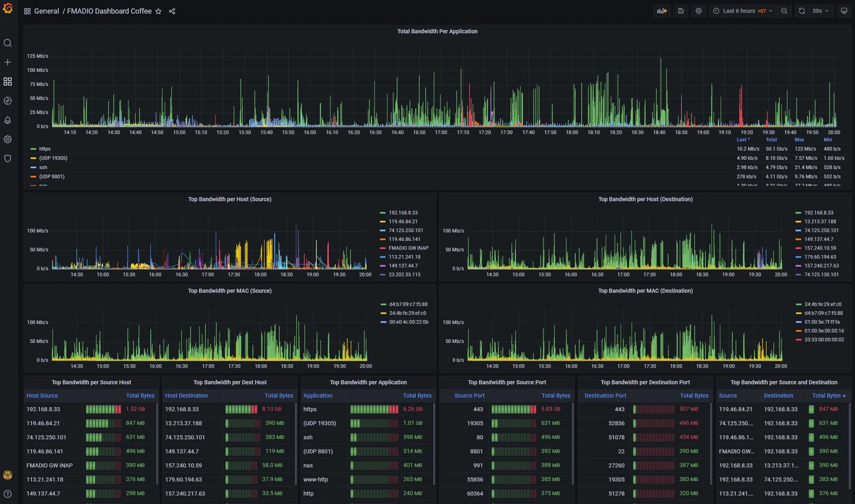Open the Configuration gear in sidebar
The height and width of the screenshot is (504, 855).
click(7, 139)
